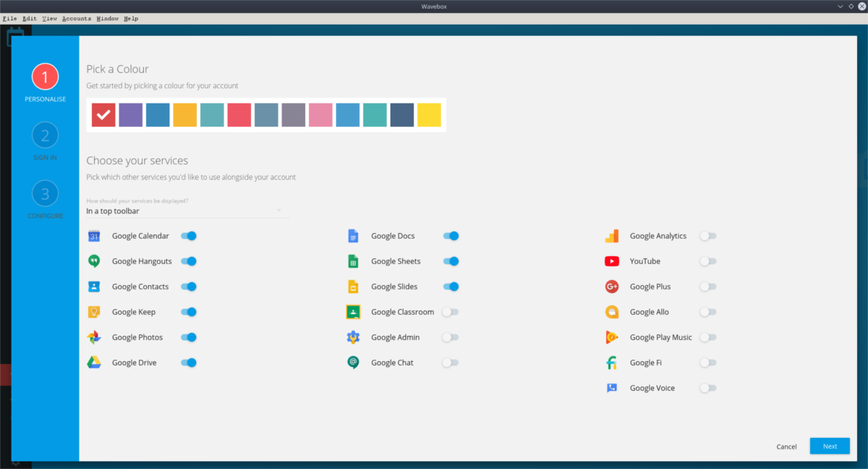Image resolution: width=868 pixels, height=469 pixels.
Task: Click the Google Analytics icon
Action: pyautogui.click(x=611, y=235)
